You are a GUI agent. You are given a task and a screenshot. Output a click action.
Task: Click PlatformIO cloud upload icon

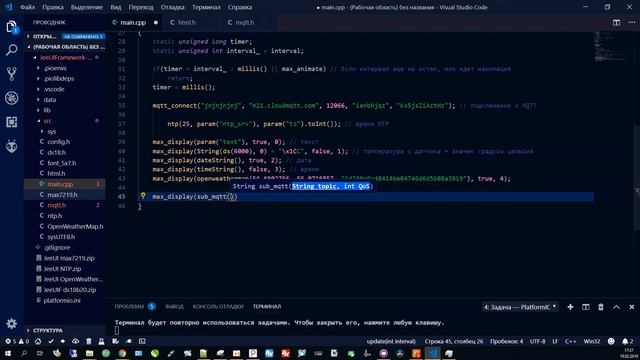pyautogui.click(x=76, y=341)
